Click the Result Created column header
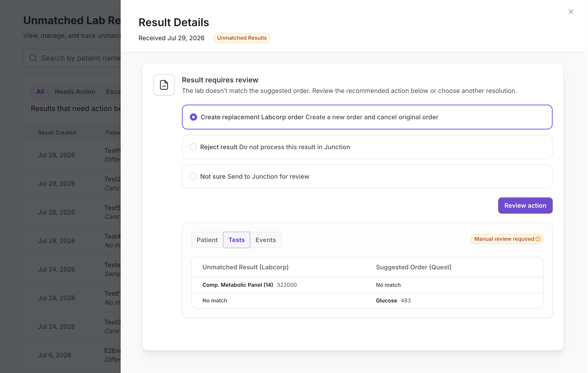588x373 pixels. [x=57, y=132]
